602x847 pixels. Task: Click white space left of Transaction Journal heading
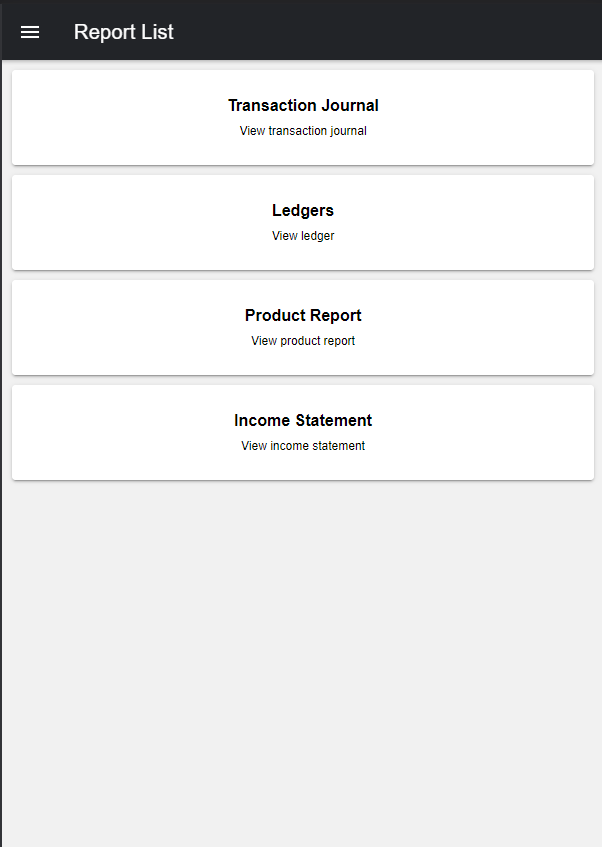[x=110, y=106]
